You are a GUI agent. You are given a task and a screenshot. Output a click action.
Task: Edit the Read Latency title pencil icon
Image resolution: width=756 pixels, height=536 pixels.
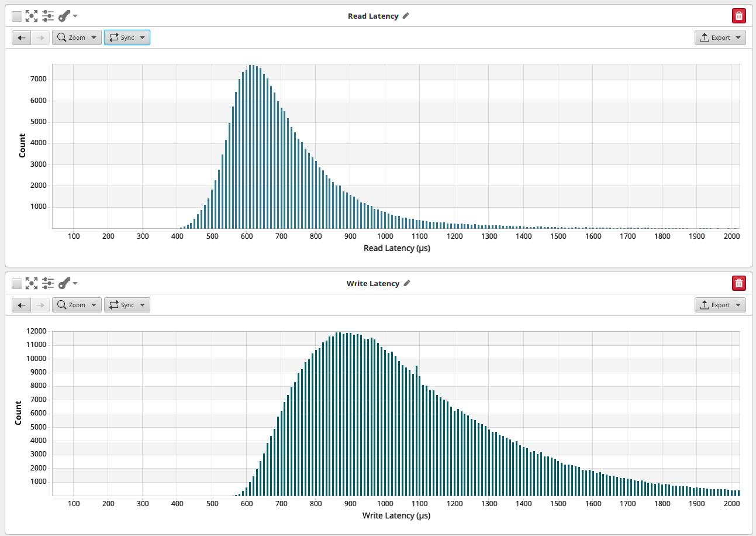(x=406, y=16)
